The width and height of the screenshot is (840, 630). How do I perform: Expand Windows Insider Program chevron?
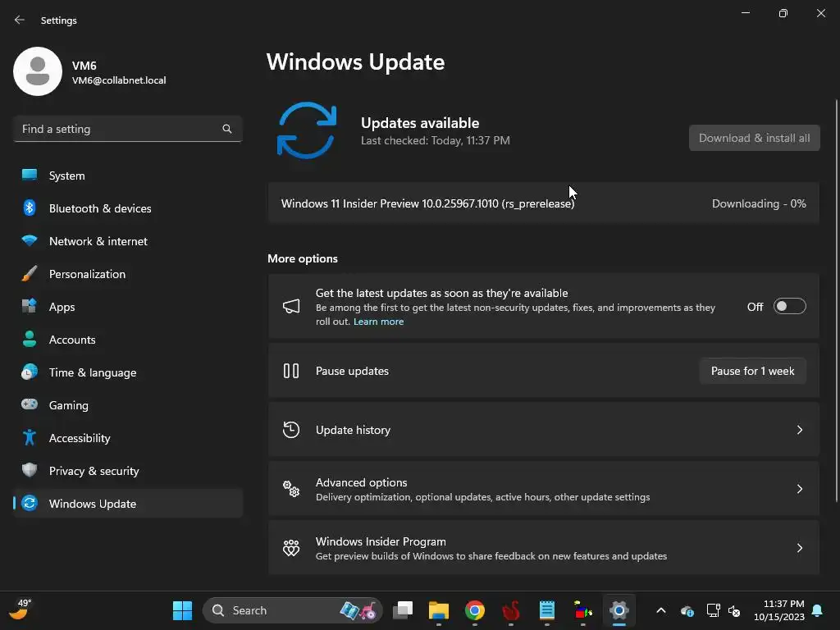click(x=799, y=548)
